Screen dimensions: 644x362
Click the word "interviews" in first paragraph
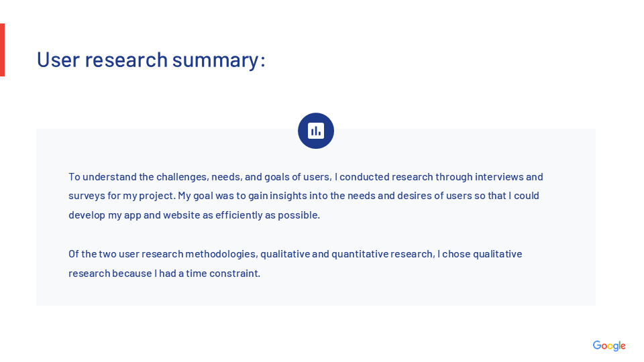pyautogui.click(x=499, y=177)
